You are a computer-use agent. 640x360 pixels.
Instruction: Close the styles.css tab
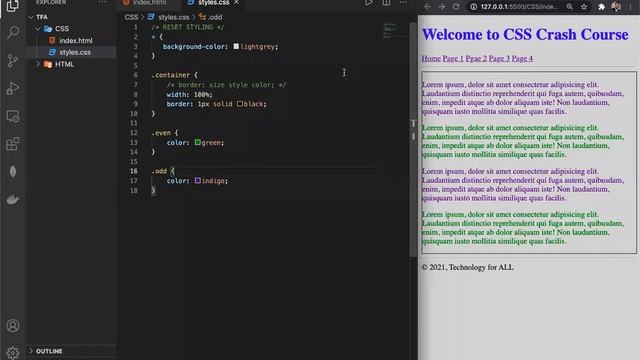tap(236, 2)
